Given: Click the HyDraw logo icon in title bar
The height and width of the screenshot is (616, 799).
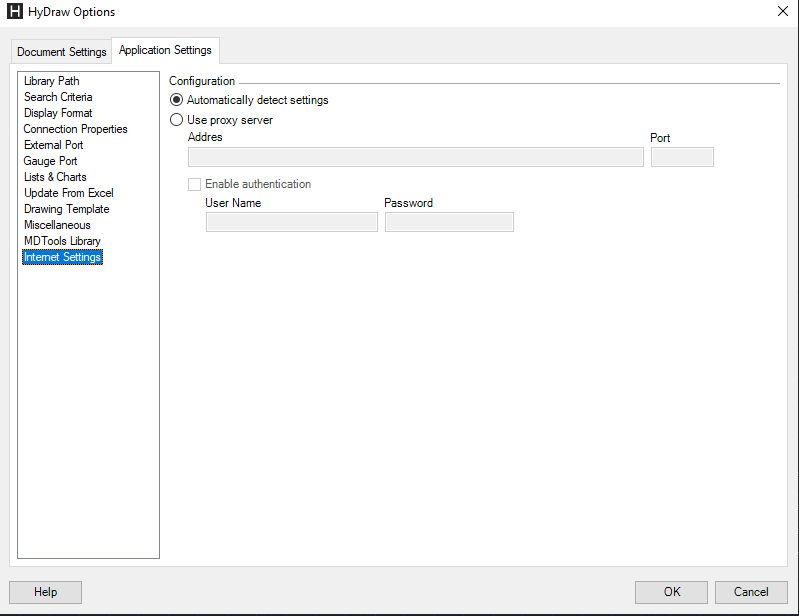Looking at the screenshot, I should click(15, 11).
